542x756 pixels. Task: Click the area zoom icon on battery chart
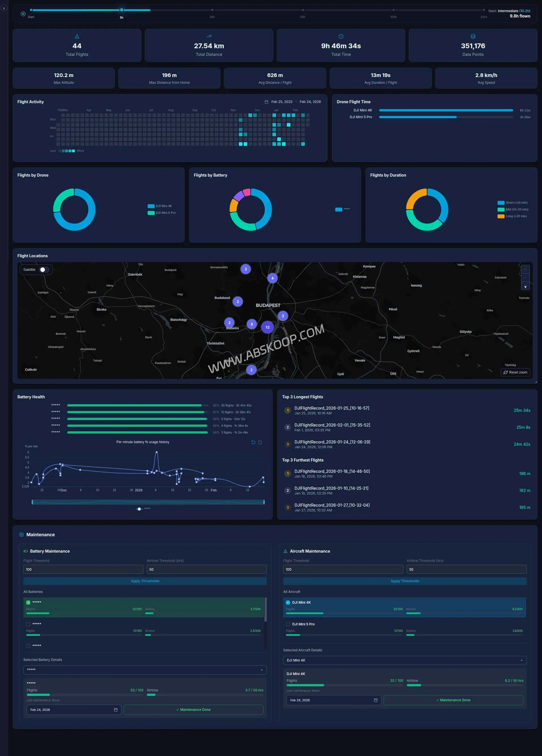[x=253, y=442]
